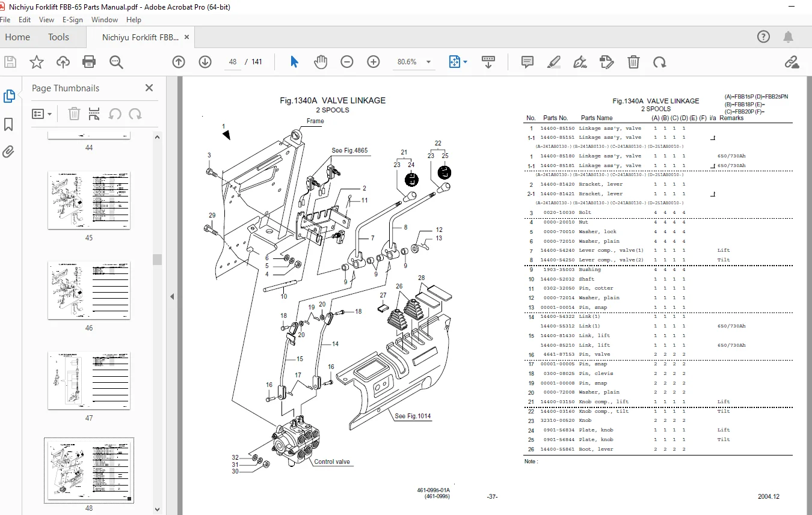Go to the next page using the down arrow

(205, 62)
